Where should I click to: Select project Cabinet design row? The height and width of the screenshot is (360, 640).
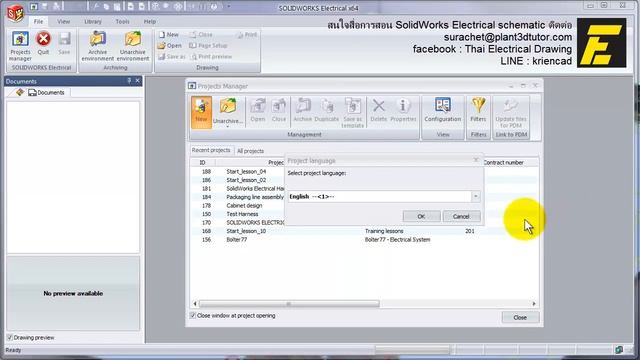coord(244,206)
